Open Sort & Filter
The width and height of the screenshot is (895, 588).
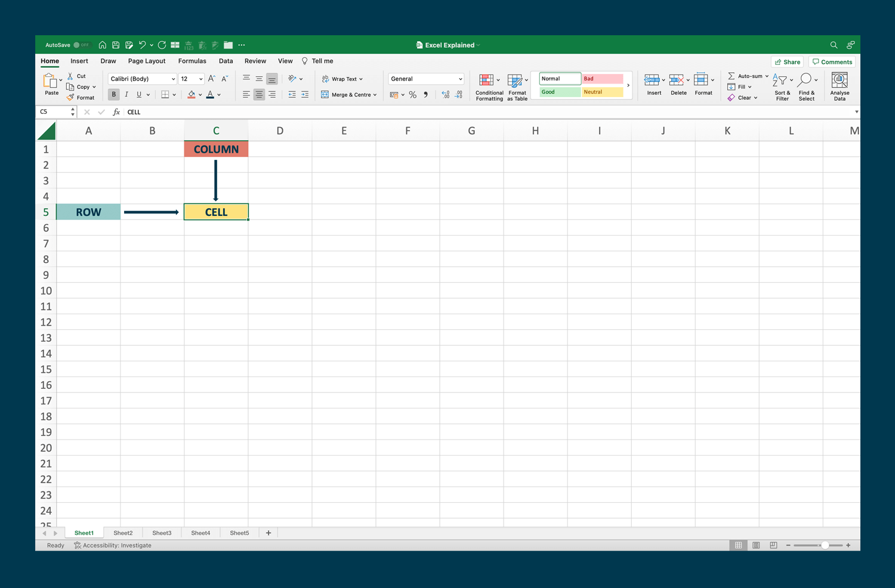click(x=782, y=85)
